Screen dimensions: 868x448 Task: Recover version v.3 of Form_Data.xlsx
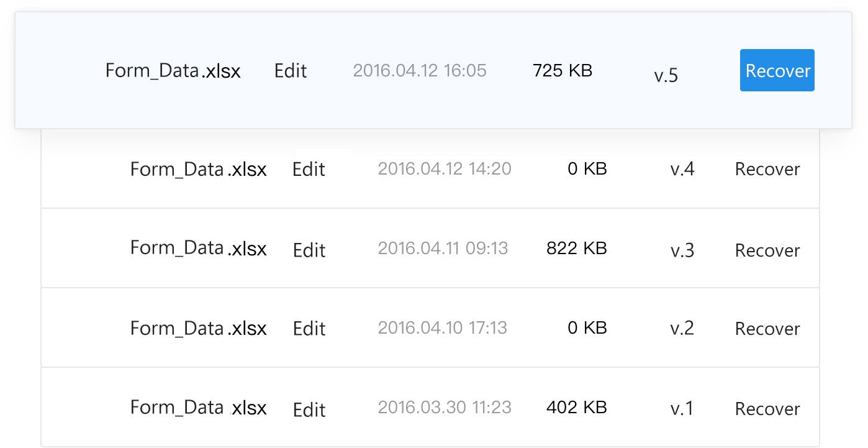coord(767,250)
